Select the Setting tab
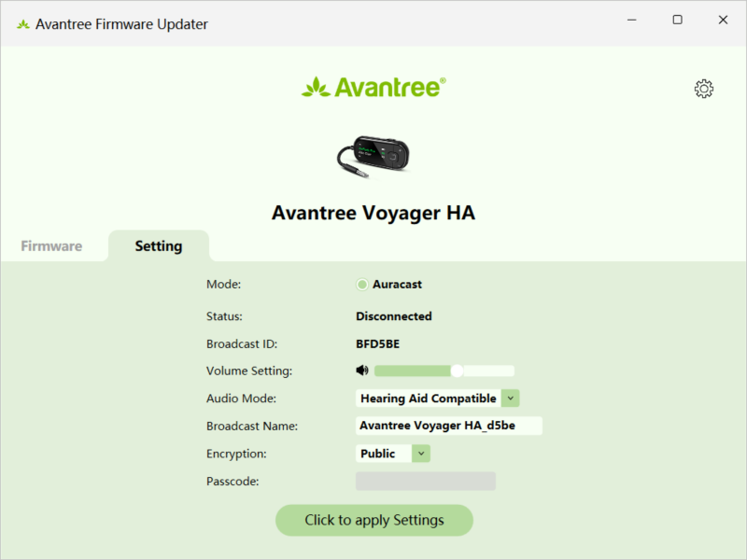 coord(159,246)
